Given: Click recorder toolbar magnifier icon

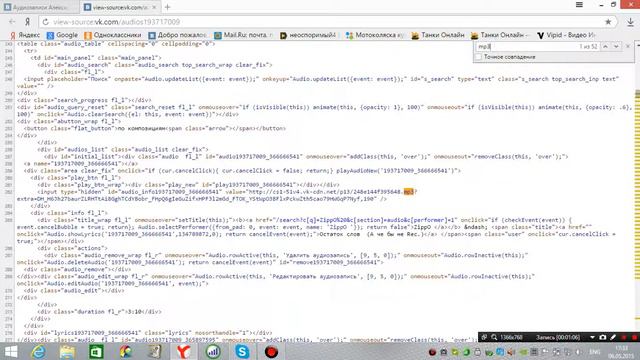Looking at the screenshot, I should [x=494, y=337].
